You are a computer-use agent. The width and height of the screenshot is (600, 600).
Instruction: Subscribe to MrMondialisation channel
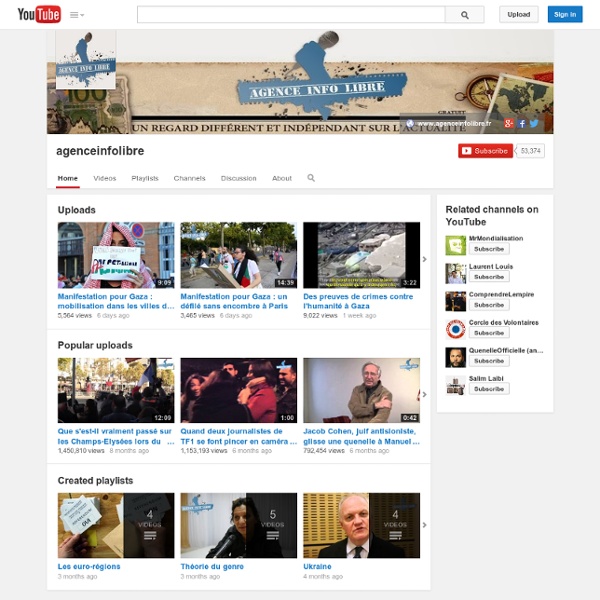click(x=489, y=249)
